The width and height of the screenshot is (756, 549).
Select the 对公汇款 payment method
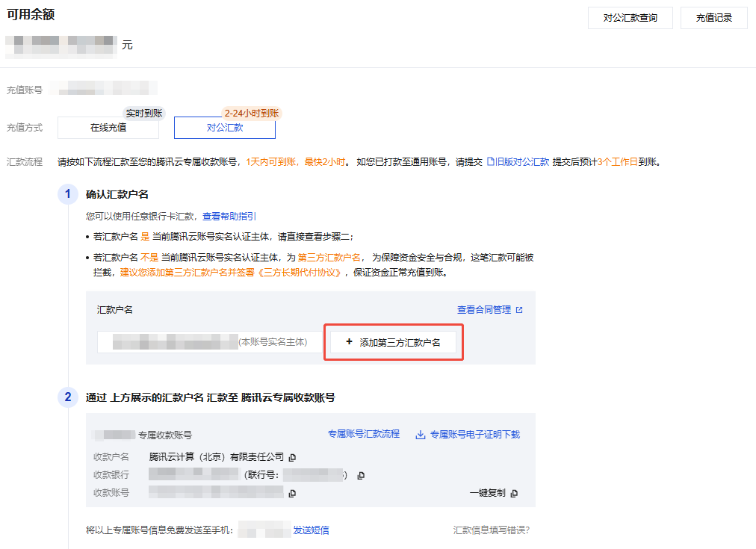[x=225, y=128]
